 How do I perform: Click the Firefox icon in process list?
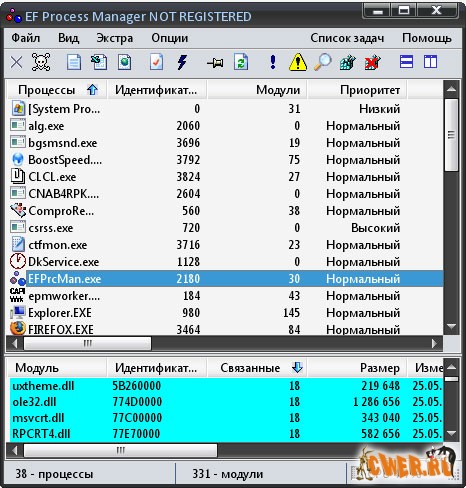point(18,329)
